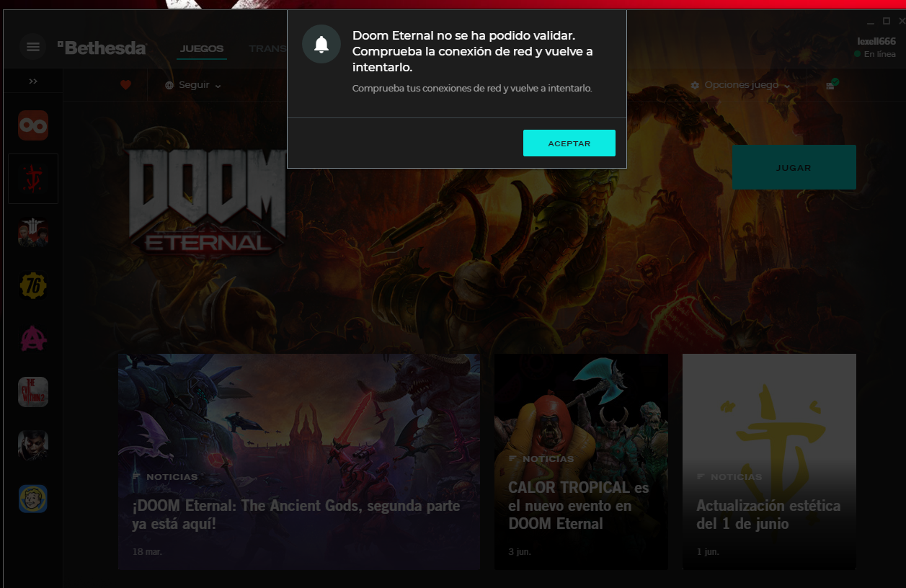Viewport: 906px width, 588px height.
Task: Minimize the Bethesda launcher window
Action: (872, 22)
